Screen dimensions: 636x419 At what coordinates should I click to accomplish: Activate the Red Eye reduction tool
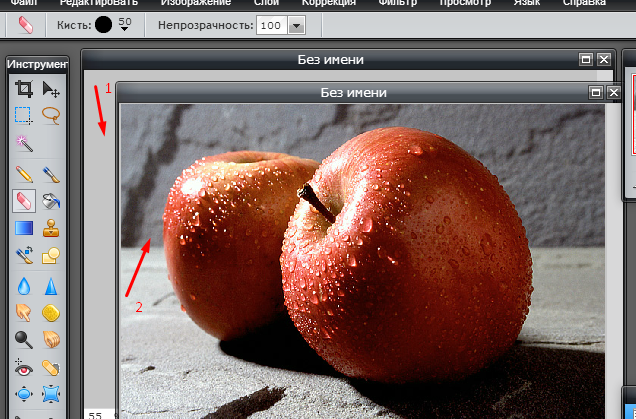24,369
